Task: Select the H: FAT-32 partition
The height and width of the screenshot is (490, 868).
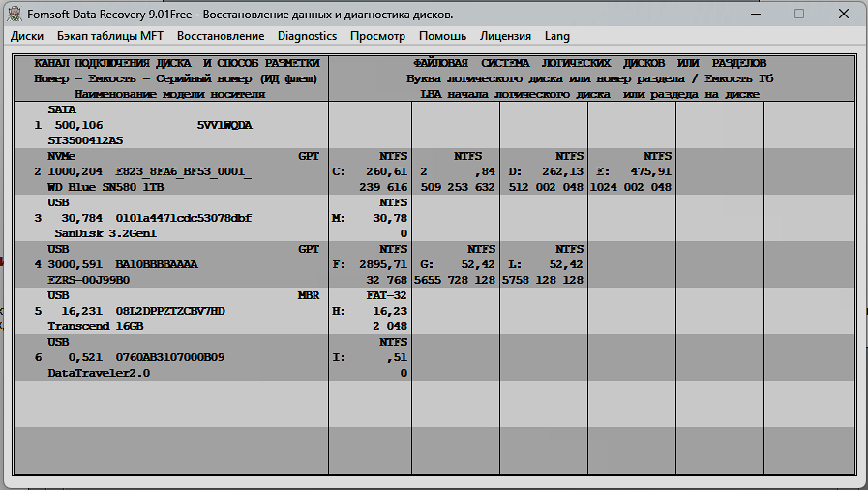Action: pos(370,312)
